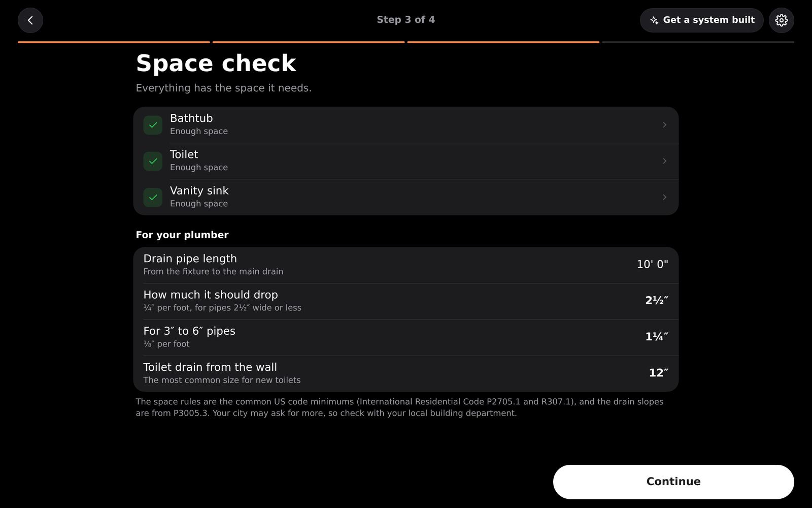This screenshot has height=508, width=812.
Task: Click the Continue button
Action: pyautogui.click(x=673, y=482)
